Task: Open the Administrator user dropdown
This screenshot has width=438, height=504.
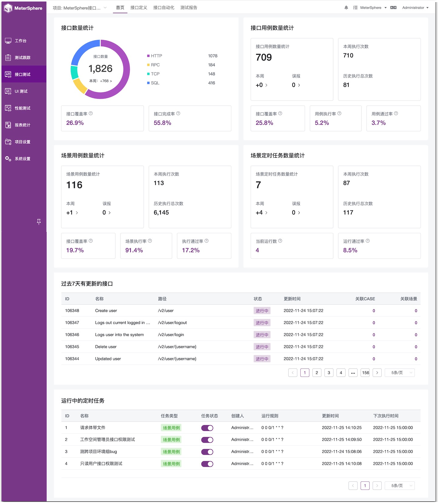Action: (415, 8)
